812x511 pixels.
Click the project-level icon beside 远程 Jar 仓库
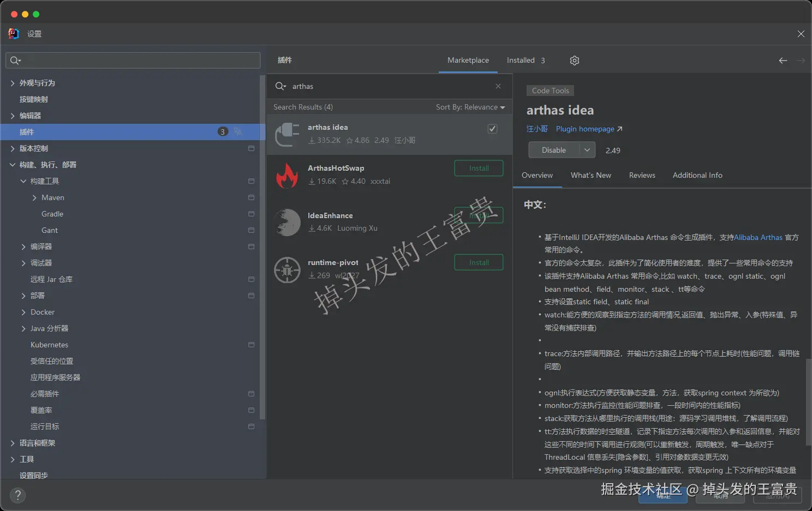coord(251,279)
